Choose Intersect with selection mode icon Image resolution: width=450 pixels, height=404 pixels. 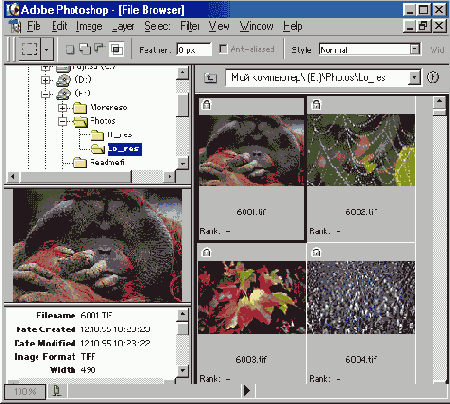pyautogui.click(x=116, y=49)
